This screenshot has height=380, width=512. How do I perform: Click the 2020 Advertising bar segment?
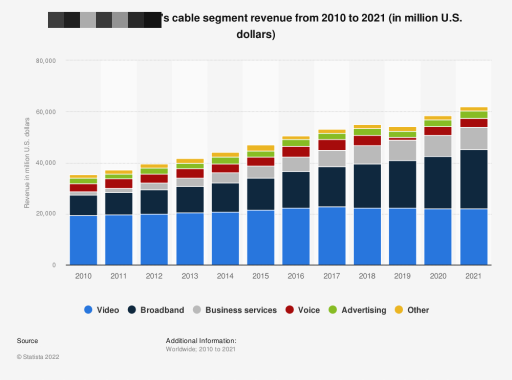pos(438,123)
